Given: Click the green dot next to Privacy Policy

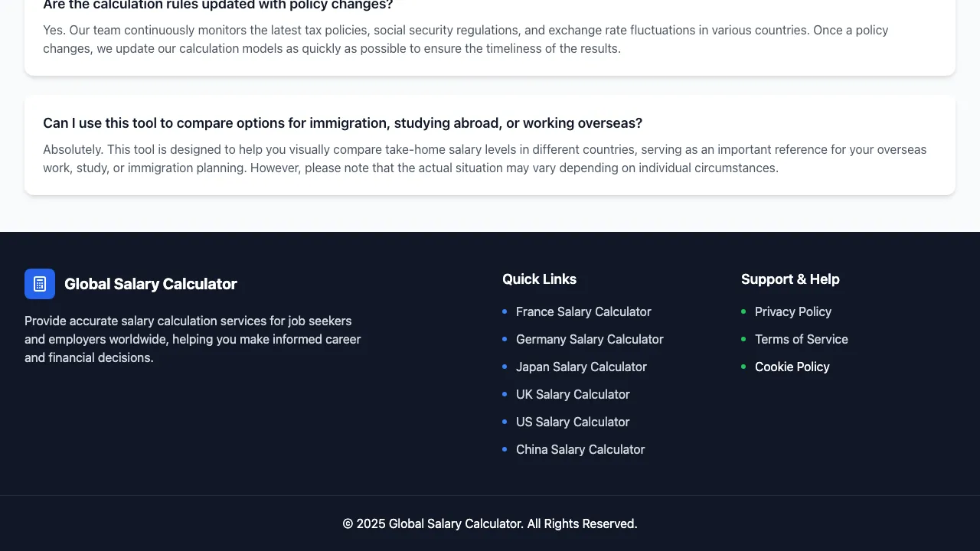Looking at the screenshot, I should click(743, 311).
